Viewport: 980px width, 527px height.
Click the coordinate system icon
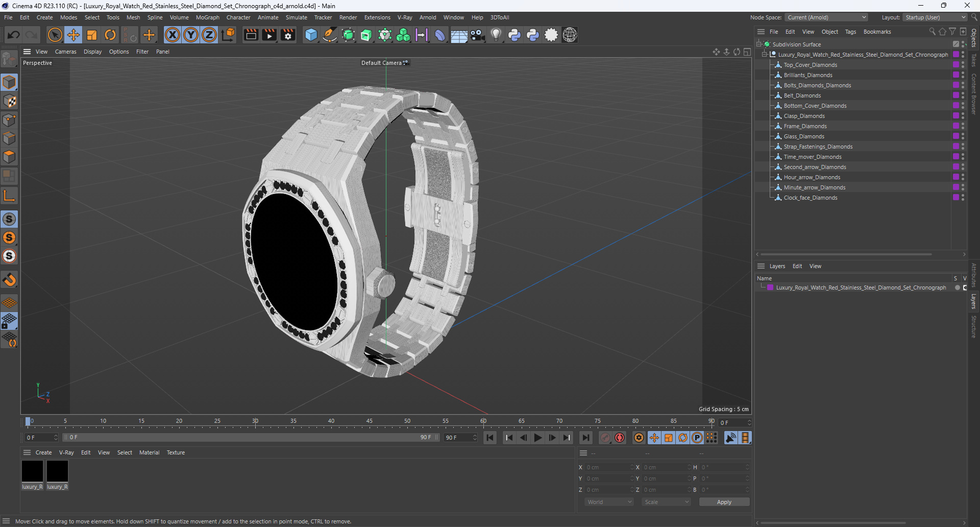[228, 35]
